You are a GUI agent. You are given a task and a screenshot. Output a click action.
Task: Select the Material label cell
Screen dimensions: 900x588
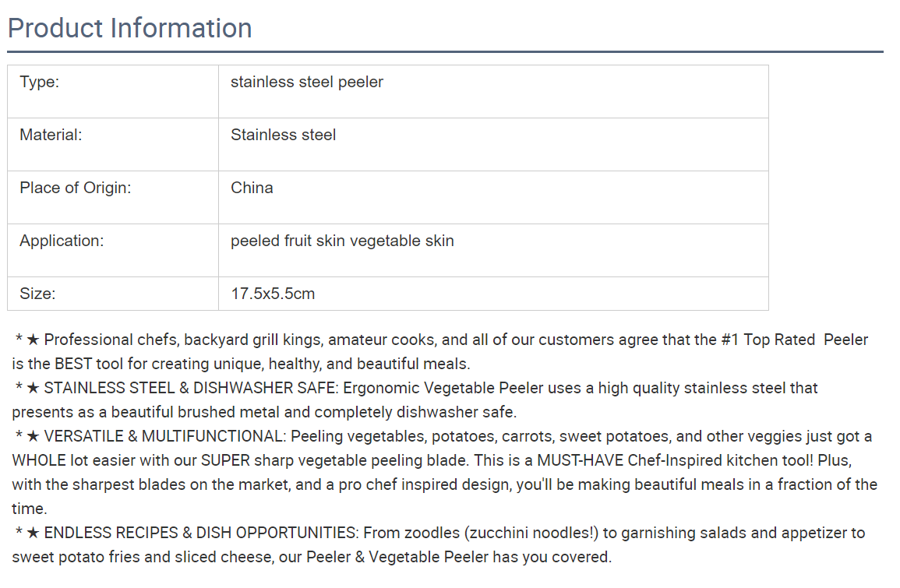pos(113,145)
